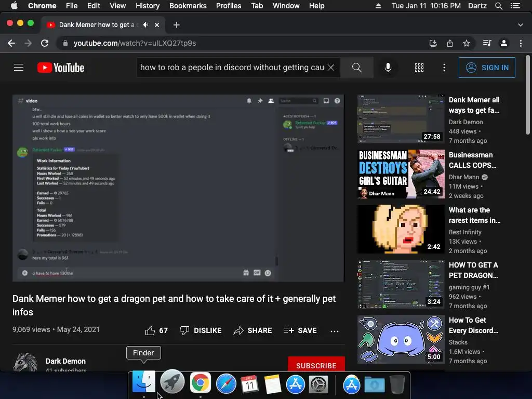The height and width of the screenshot is (399, 532).
Task: Click the thumbs-up like icon
Action: [x=150, y=330]
